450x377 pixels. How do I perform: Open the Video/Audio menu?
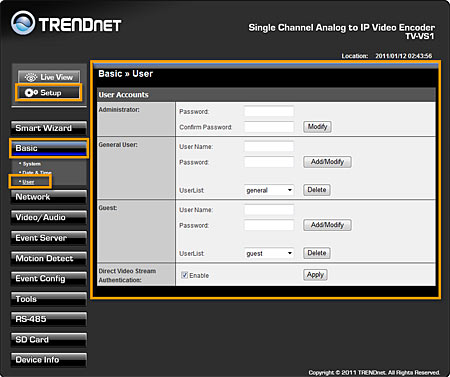click(x=49, y=217)
